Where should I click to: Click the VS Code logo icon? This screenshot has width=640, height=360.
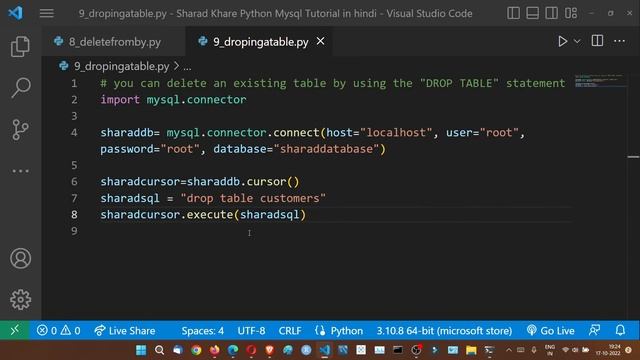coord(16,13)
